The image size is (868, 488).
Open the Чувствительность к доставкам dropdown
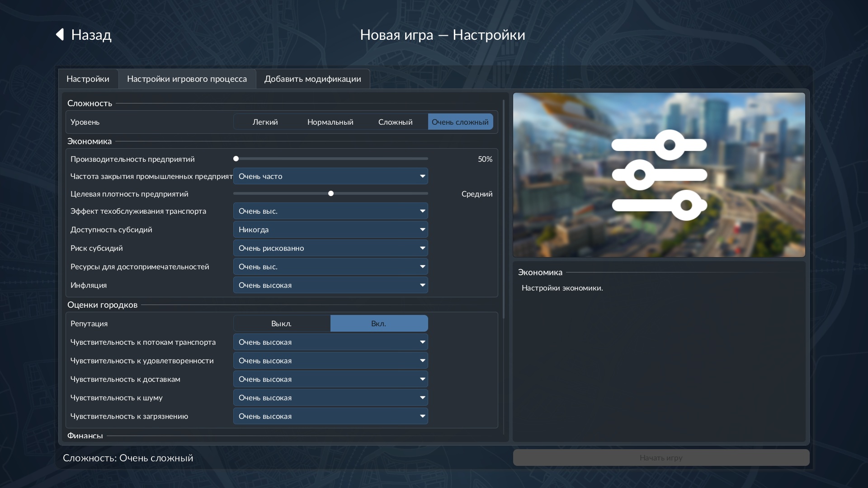[x=330, y=379]
